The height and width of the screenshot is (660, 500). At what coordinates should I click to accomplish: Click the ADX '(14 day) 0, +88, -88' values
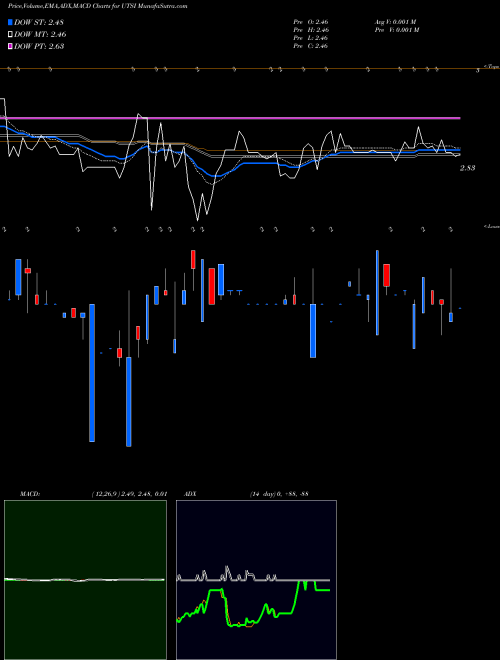click(279, 493)
